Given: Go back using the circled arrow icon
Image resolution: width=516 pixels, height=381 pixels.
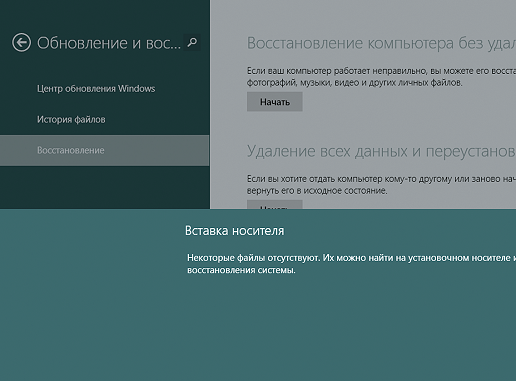Looking at the screenshot, I should tap(21, 42).
